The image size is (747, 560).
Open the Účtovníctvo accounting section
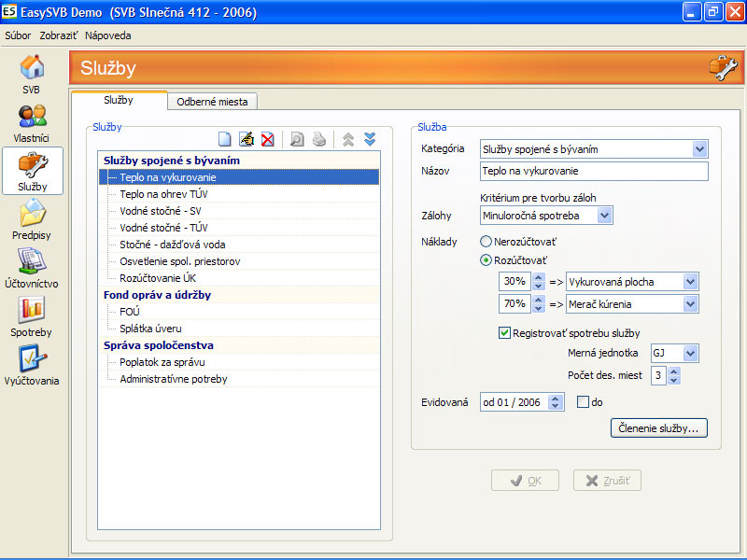click(x=32, y=269)
